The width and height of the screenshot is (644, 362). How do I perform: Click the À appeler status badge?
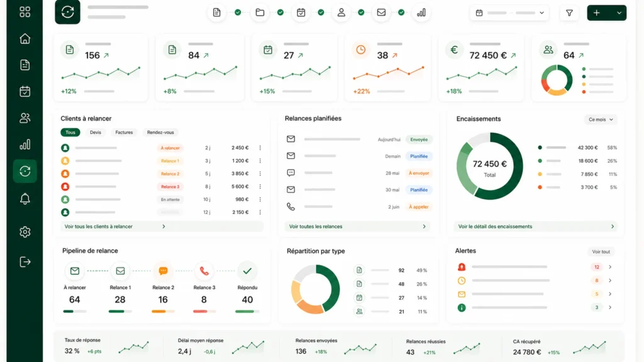pos(418,207)
